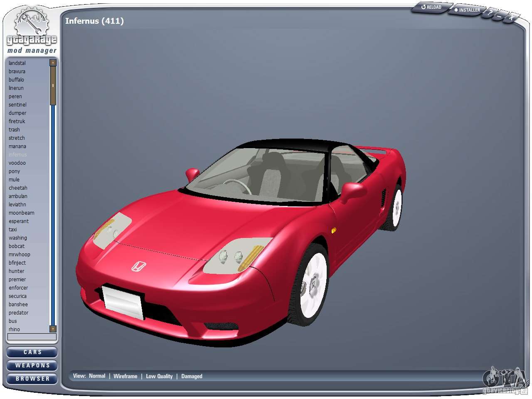Screen dimensions: 532x399
Task: Switch view to Low Quality
Action: (x=159, y=376)
